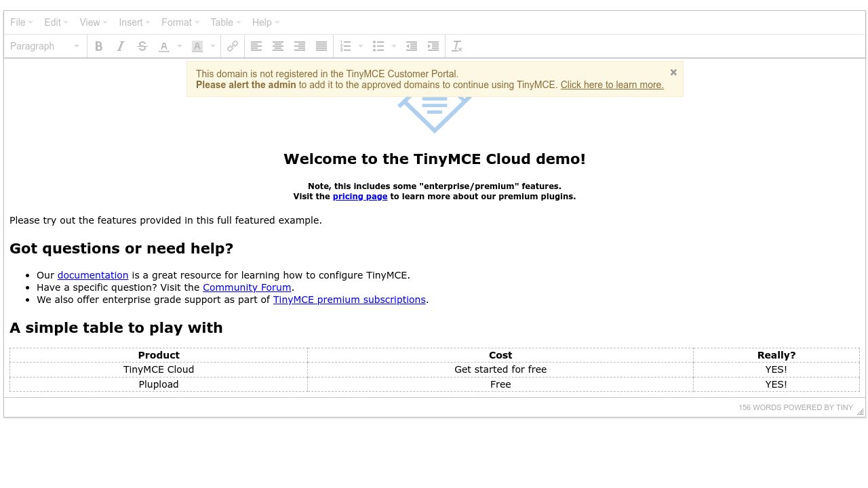Viewport: 868px width, 488px height.
Task: Click the Welcome to TinyMCE heading
Action: point(435,159)
